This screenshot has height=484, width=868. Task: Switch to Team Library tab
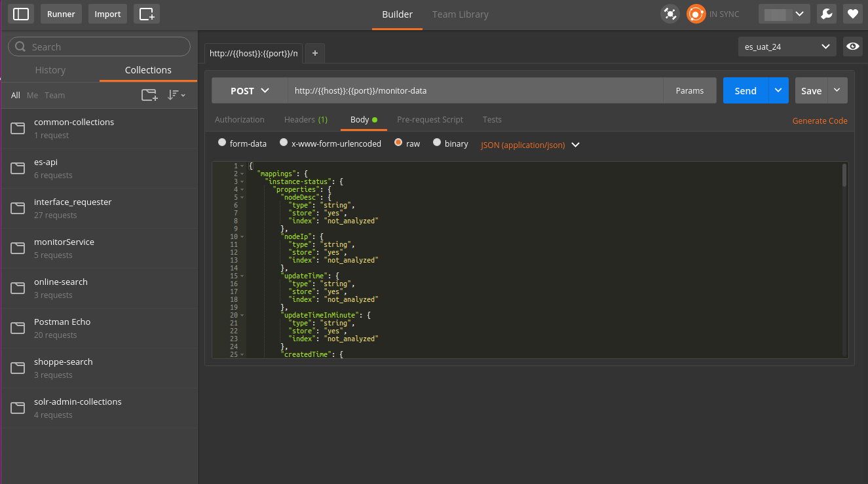click(x=461, y=14)
